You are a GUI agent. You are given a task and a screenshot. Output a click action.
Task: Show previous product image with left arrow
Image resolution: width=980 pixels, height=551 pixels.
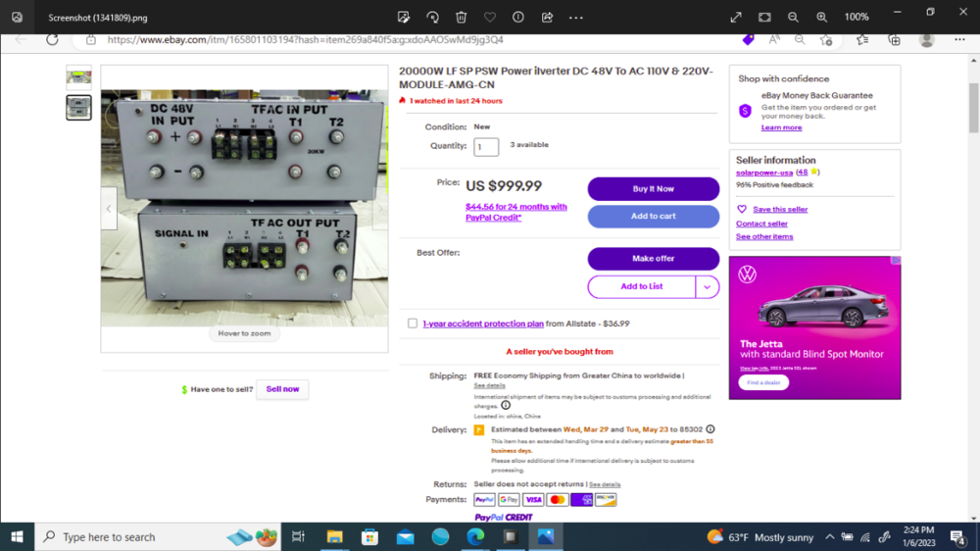[109, 208]
